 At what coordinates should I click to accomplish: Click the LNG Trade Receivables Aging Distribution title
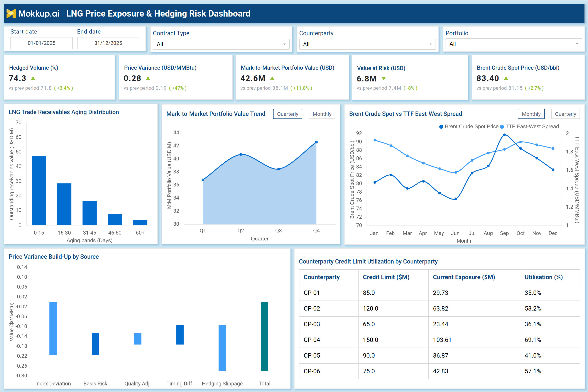[64, 112]
